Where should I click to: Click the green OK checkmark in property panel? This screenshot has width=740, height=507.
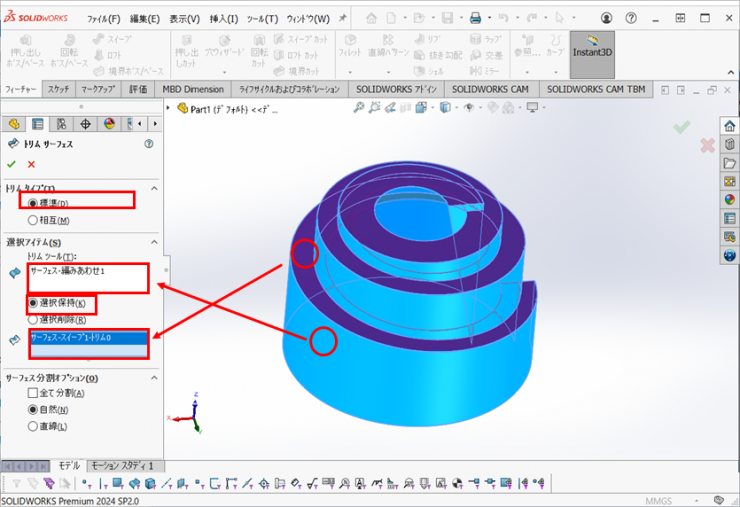pyautogui.click(x=11, y=164)
